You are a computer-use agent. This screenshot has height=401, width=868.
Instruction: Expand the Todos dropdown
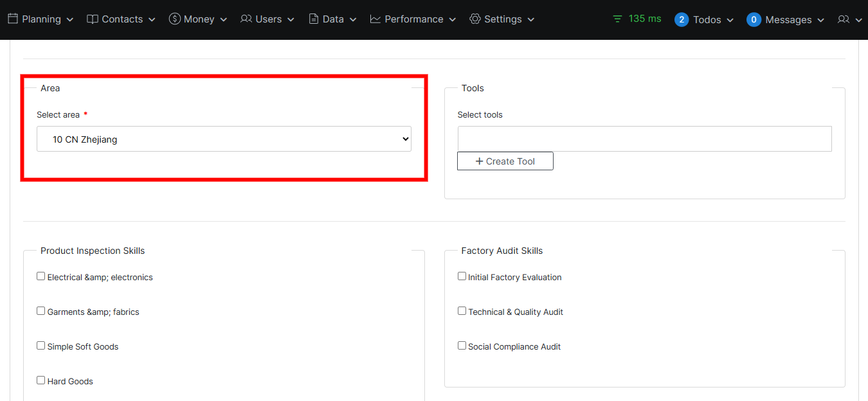pyautogui.click(x=705, y=20)
